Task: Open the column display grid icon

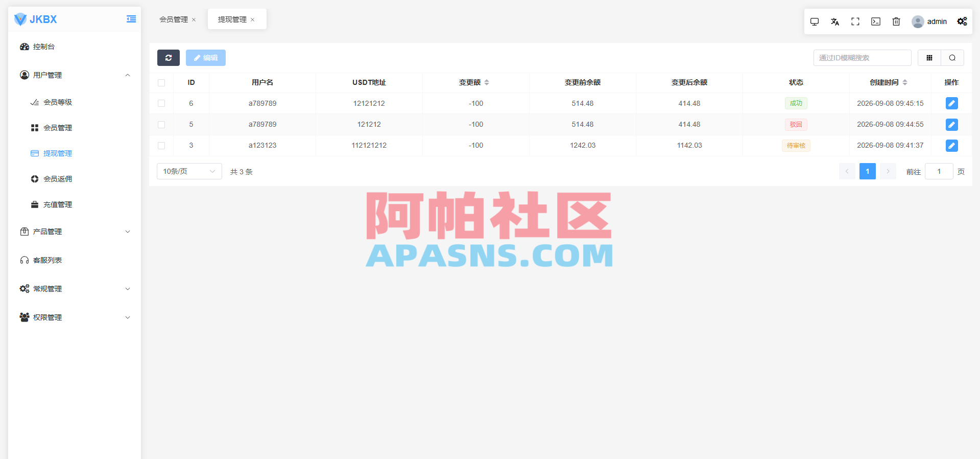Action: 929,58
